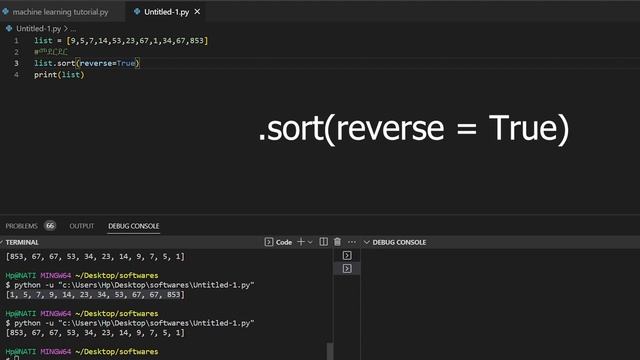Click the first Hp@NATI MINGW64 prompt line
Viewport: 640px width, 360px height.
point(82,276)
